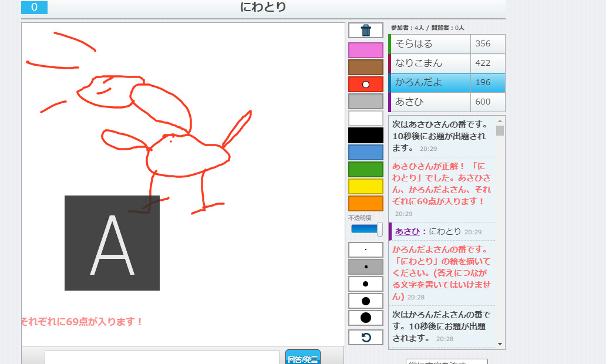
Task: Click the score 600
Action: coord(483,102)
